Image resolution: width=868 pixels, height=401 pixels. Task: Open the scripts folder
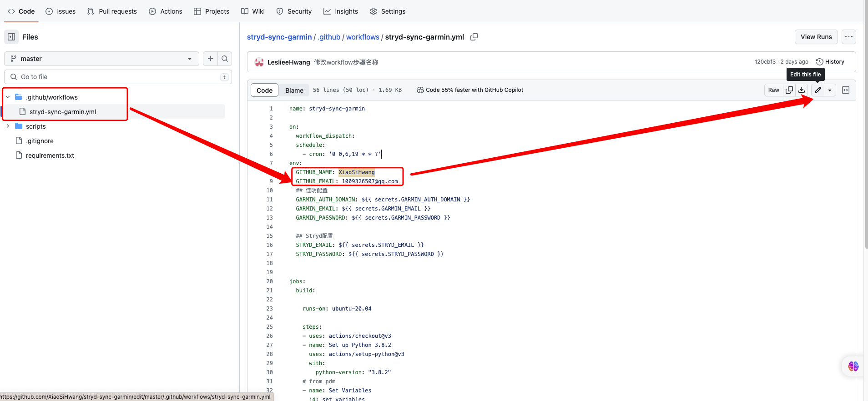[x=36, y=126]
